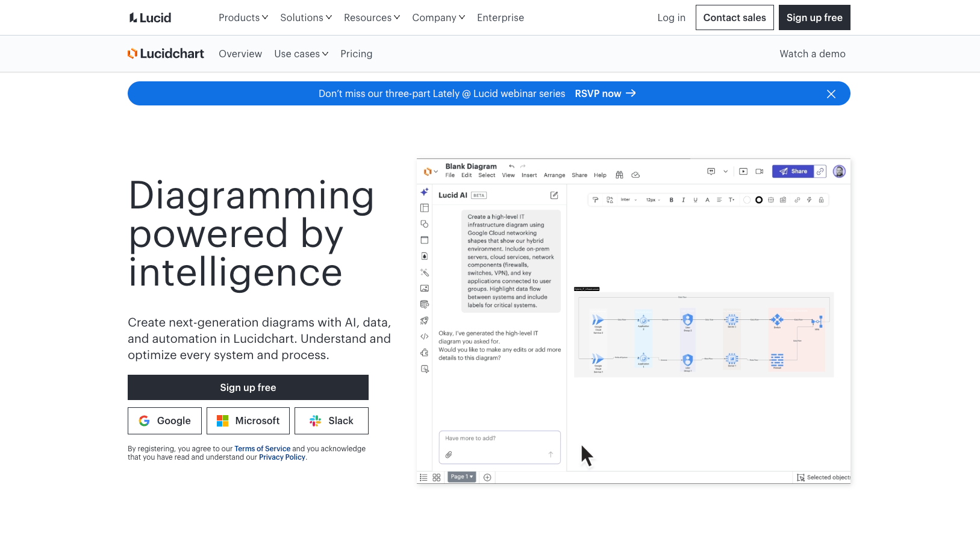Click the presentation play icon
Viewport: 980px width, 535px height.
(743, 172)
